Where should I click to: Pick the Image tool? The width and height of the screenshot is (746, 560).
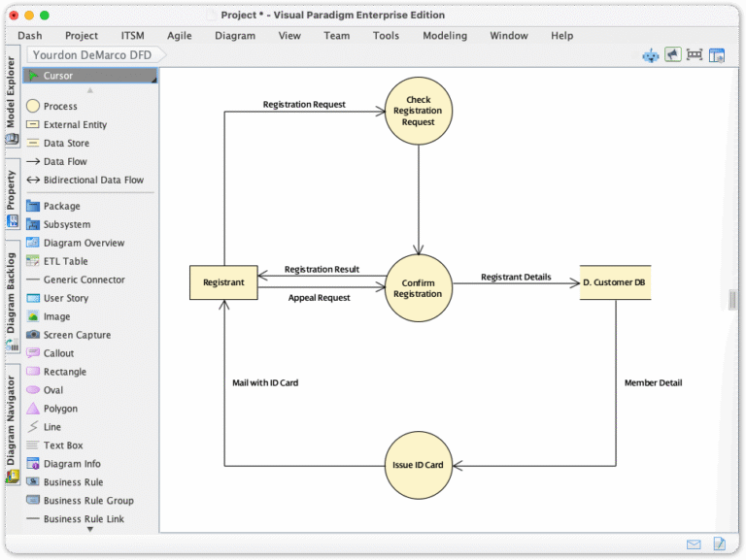(90, 316)
